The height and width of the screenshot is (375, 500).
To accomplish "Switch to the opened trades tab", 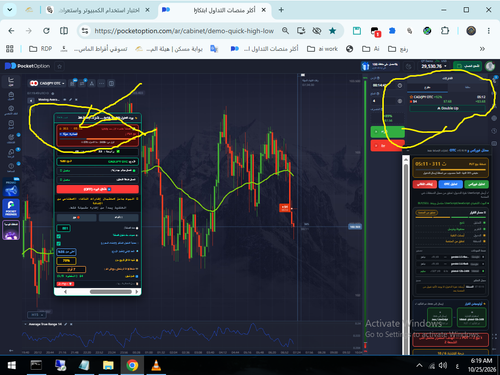I will tap(427, 87).
